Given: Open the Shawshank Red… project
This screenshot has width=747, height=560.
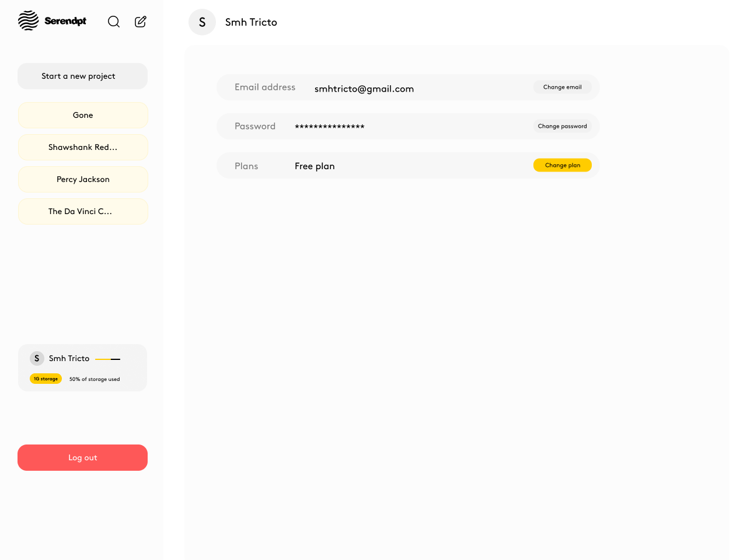Looking at the screenshot, I should pyautogui.click(x=83, y=147).
